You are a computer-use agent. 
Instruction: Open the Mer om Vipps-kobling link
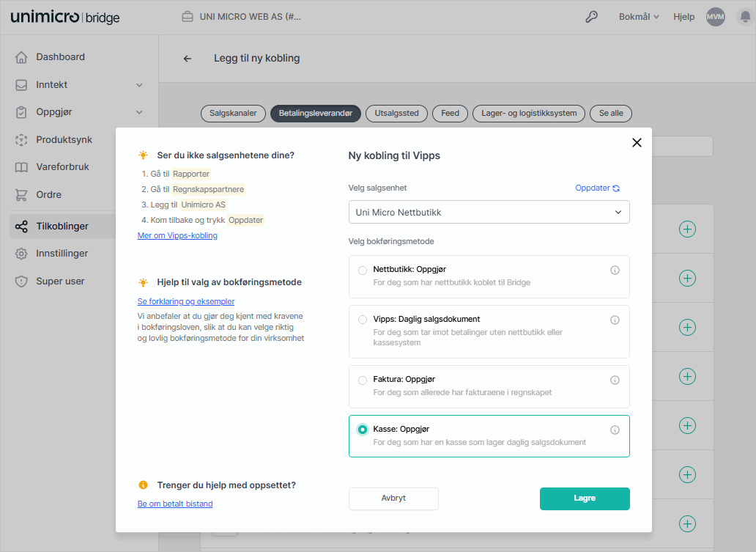pyautogui.click(x=177, y=235)
